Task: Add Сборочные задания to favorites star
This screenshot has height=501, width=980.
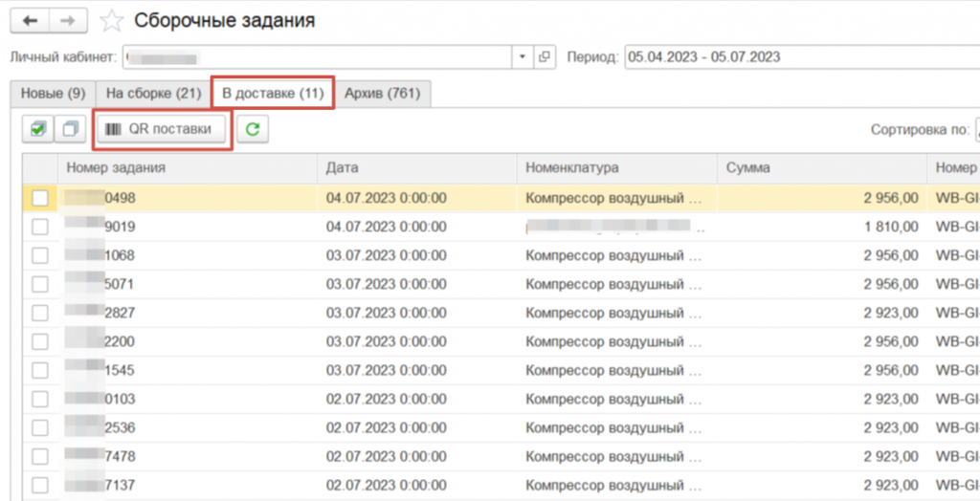Action: click(x=112, y=20)
